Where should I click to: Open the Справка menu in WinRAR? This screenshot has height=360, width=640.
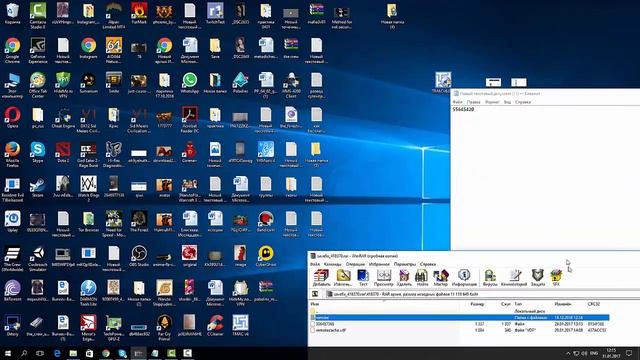pyautogui.click(x=428, y=264)
